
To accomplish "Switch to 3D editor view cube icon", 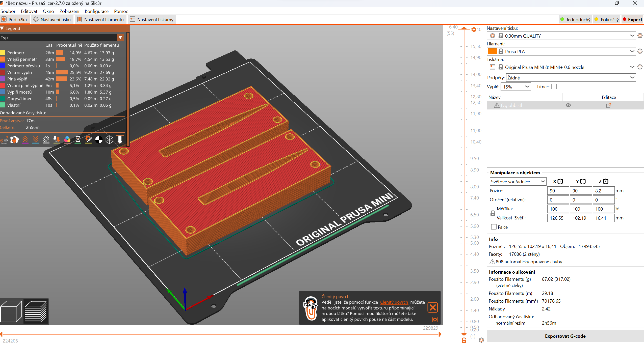I will 11,311.
